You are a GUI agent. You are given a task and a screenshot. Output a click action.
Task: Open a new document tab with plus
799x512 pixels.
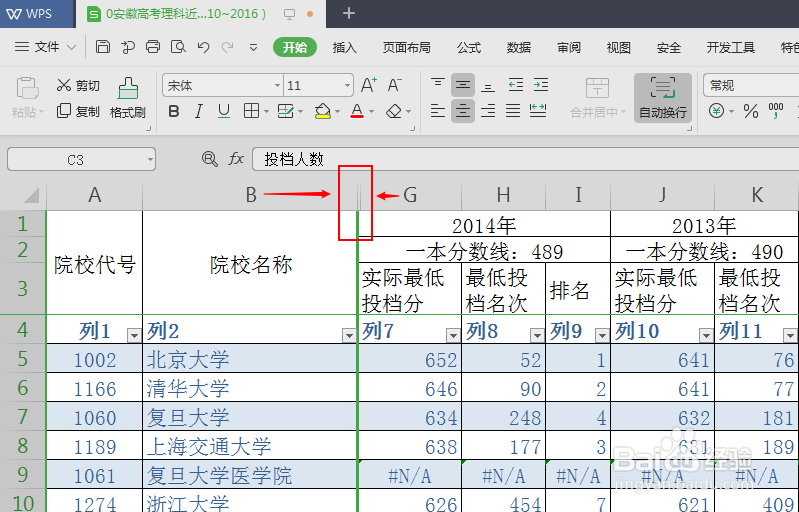[x=349, y=13]
